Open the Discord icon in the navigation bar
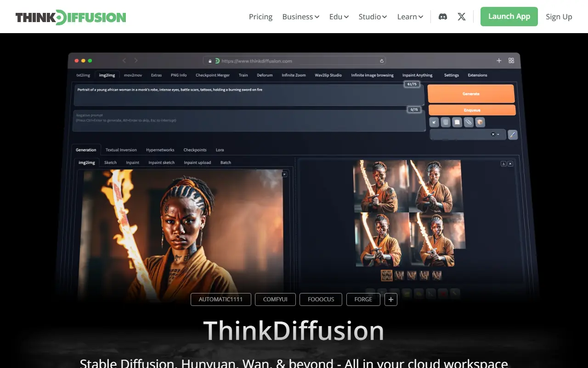The height and width of the screenshot is (368, 588). [x=442, y=17]
